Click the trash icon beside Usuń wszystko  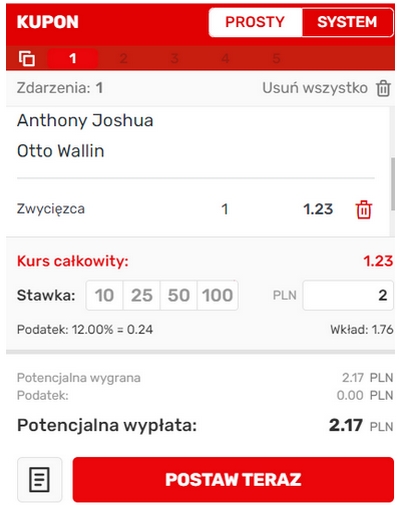[383, 88]
